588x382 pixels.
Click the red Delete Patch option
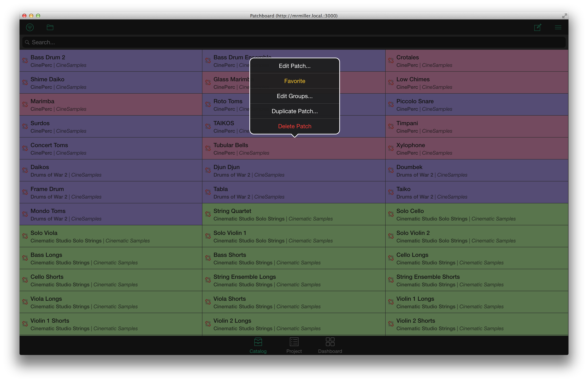pyautogui.click(x=295, y=126)
